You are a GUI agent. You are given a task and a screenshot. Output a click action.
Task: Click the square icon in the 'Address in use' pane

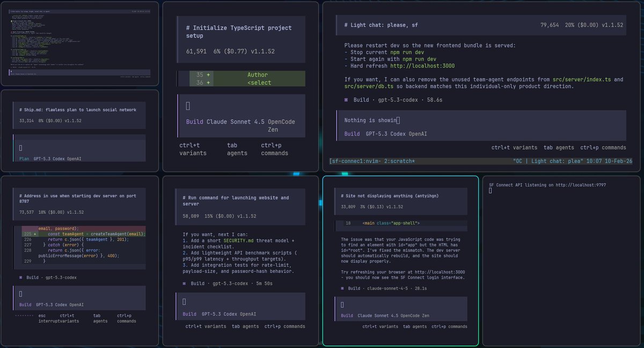[21, 277]
